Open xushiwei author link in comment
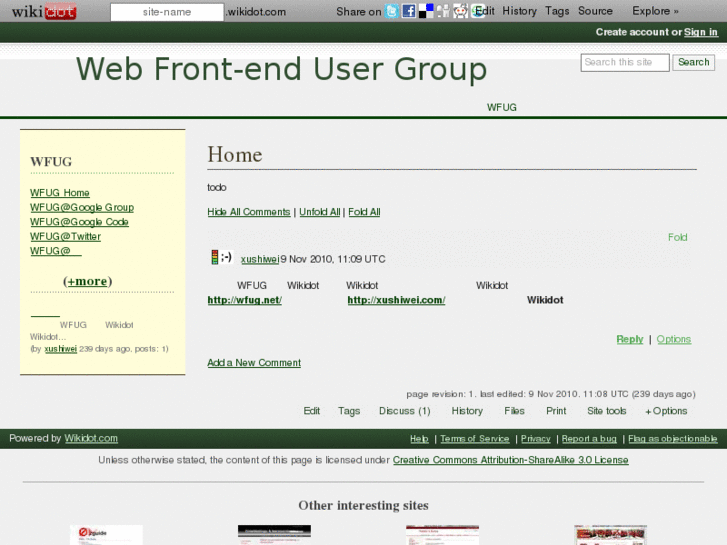 (260, 259)
